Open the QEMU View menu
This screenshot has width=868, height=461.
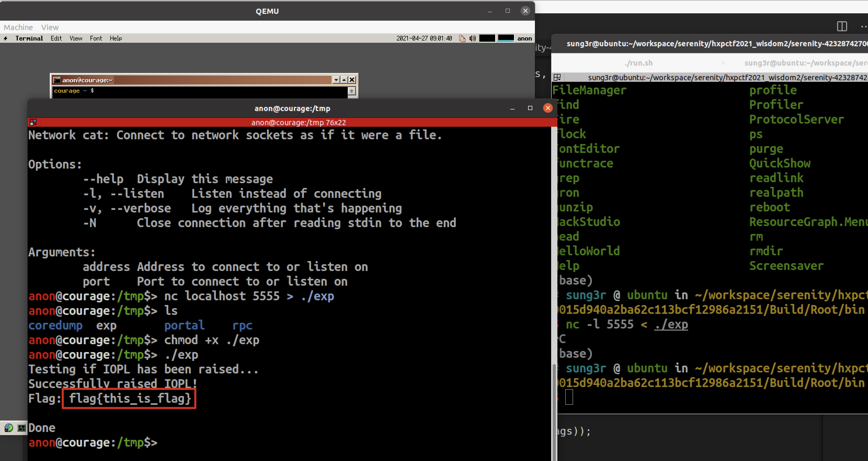[50, 27]
